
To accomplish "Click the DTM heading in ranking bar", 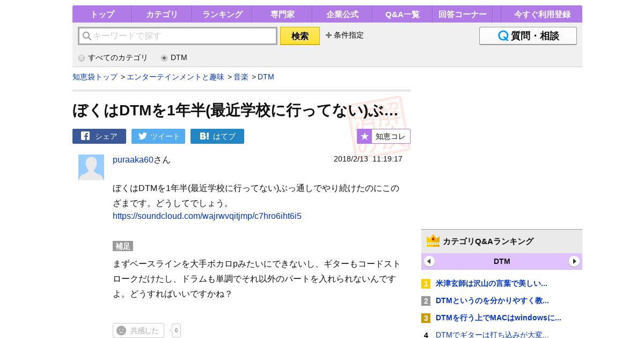I will [502, 261].
